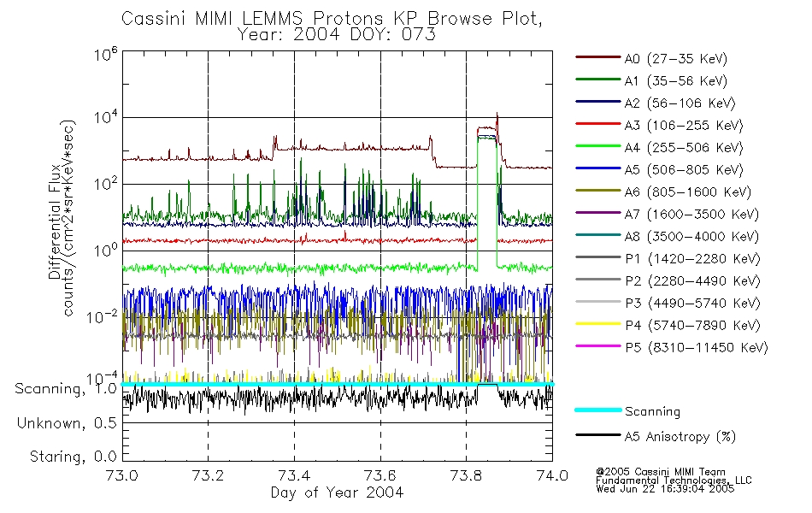Image resolution: width=812 pixels, height=513 pixels.
Task: Click the A3 (106-255 KeV) legend label
Action: pyautogui.click(x=684, y=126)
